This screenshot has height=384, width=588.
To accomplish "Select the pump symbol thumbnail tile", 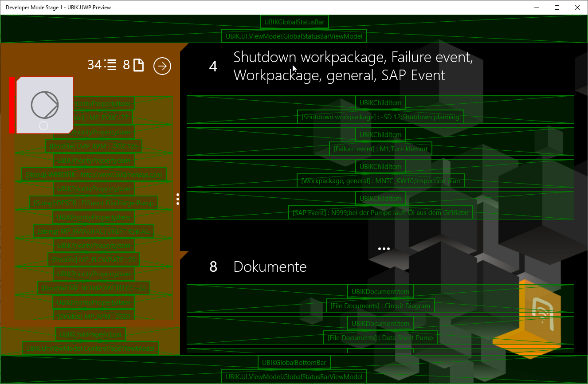I will point(44,105).
